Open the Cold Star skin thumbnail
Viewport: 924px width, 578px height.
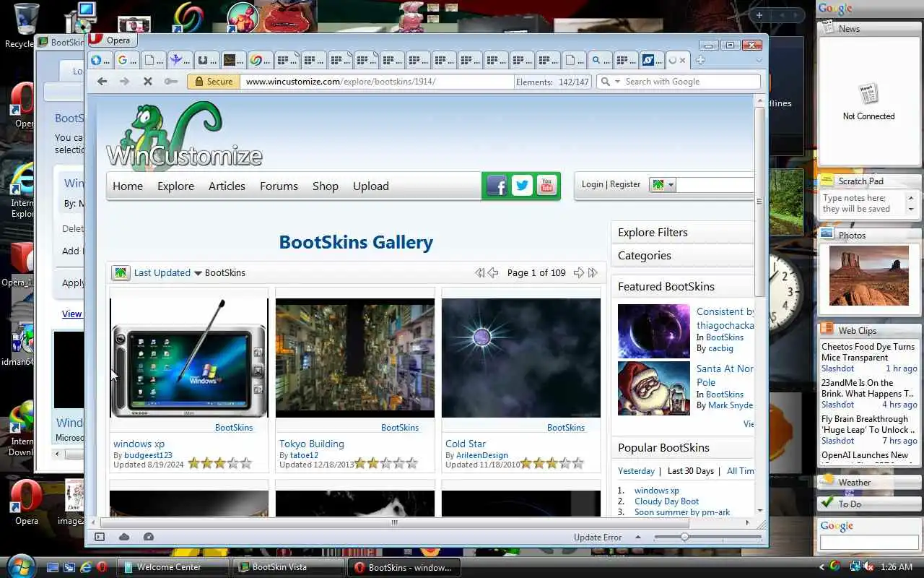click(521, 358)
